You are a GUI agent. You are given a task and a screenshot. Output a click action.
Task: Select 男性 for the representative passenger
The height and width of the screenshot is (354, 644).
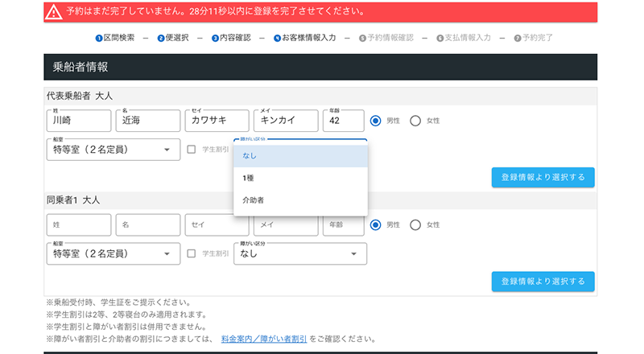click(375, 121)
